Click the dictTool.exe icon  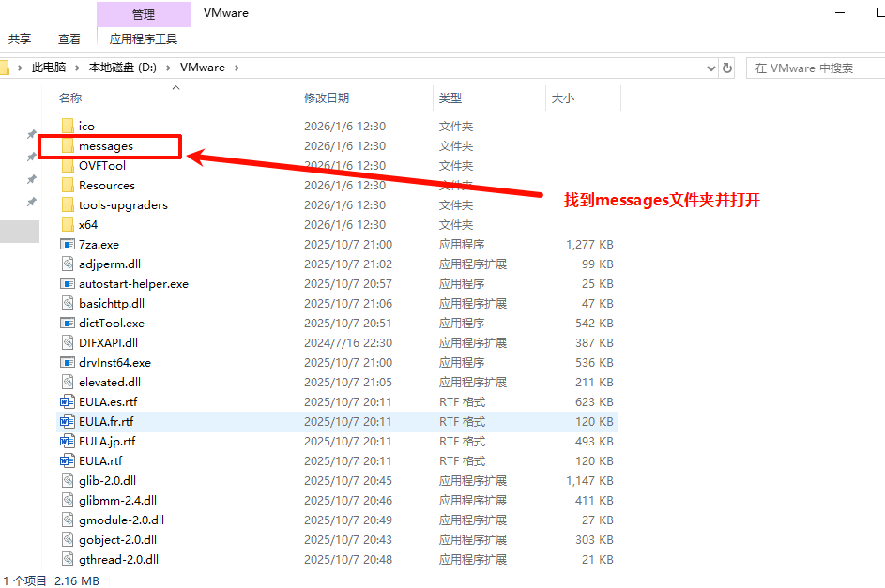point(68,323)
